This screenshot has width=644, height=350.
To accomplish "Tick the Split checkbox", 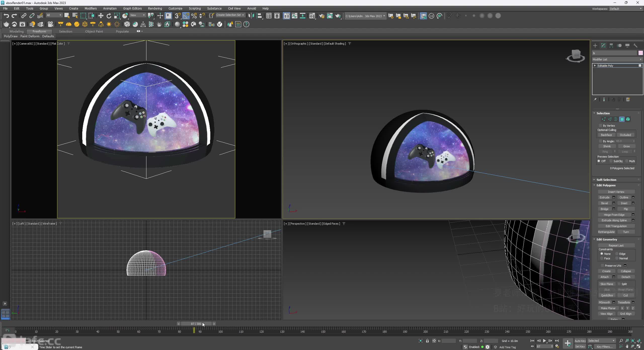I will click(x=619, y=284).
